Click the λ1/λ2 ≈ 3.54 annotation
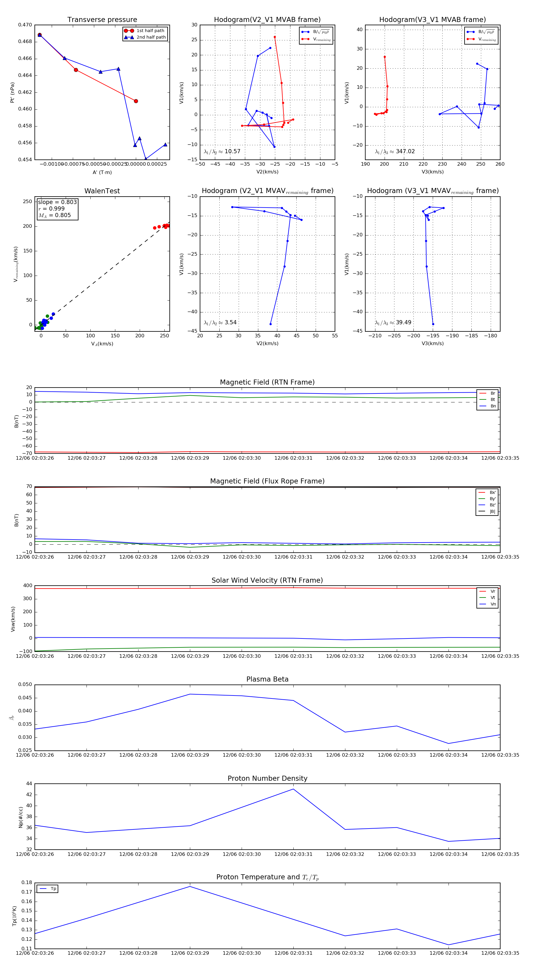This screenshot has height=980, width=535. (x=220, y=323)
